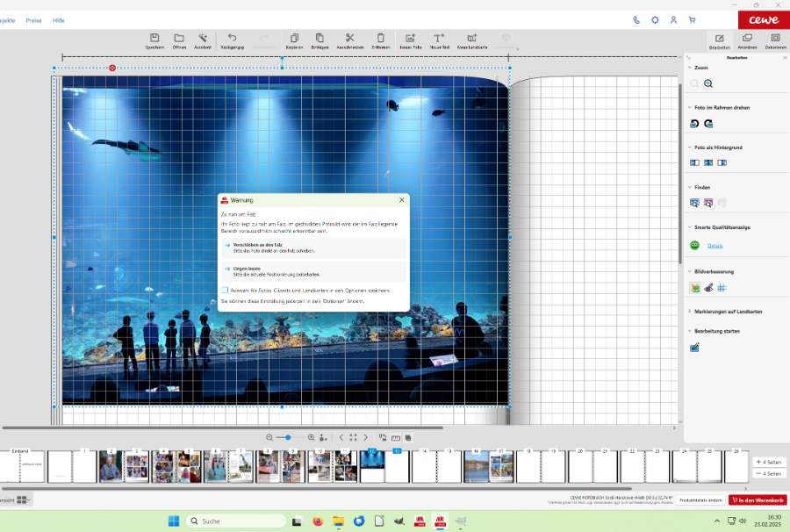
Task: Open the Details link for quality display
Action: click(715, 246)
